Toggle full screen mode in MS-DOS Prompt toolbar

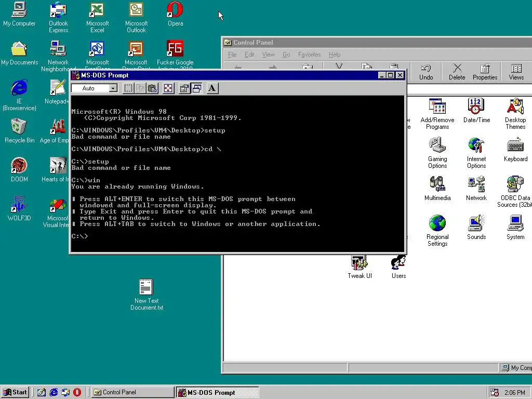pyautogui.click(x=168, y=88)
